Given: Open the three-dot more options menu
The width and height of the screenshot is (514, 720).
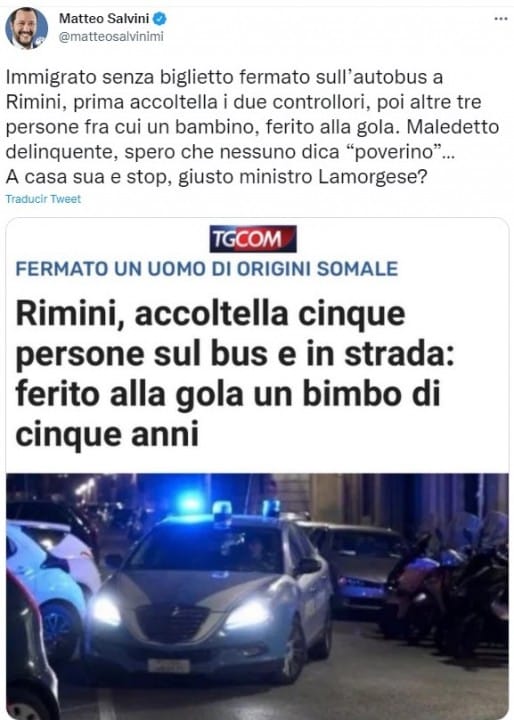Looking at the screenshot, I should pos(500,19).
